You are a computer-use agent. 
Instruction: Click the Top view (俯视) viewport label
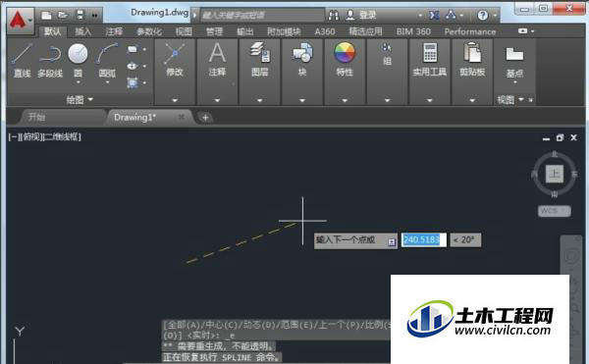[x=31, y=137]
